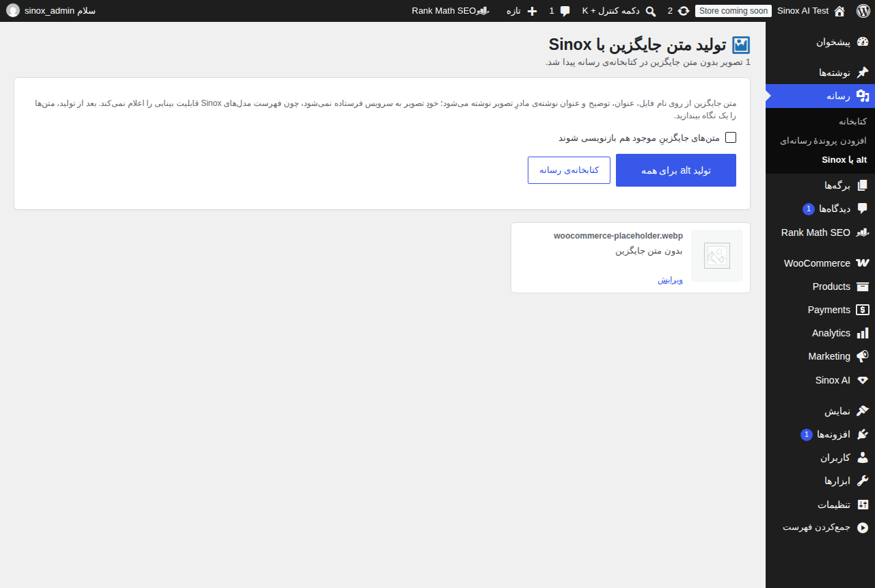Click the پیشخوان dashboard gauge icon
This screenshot has height=588, width=875.
tap(863, 42)
